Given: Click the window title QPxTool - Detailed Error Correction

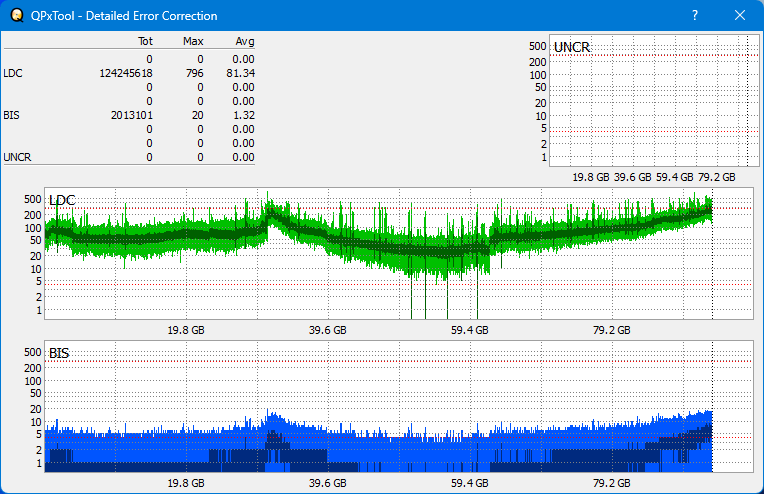Looking at the screenshot, I should pyautogui.click(x=124, y=16).
